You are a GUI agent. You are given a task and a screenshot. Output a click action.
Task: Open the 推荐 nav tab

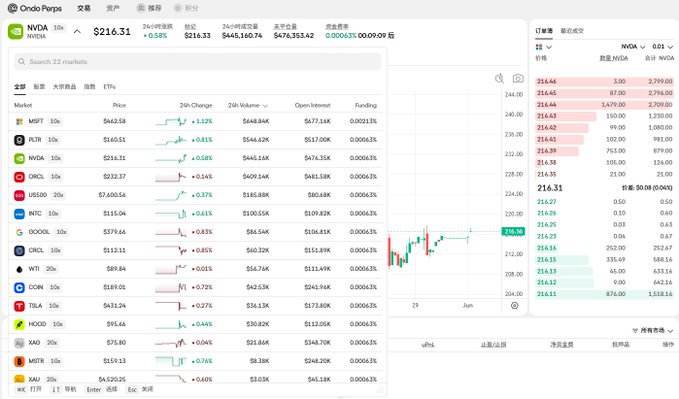[x=149, y=8]
